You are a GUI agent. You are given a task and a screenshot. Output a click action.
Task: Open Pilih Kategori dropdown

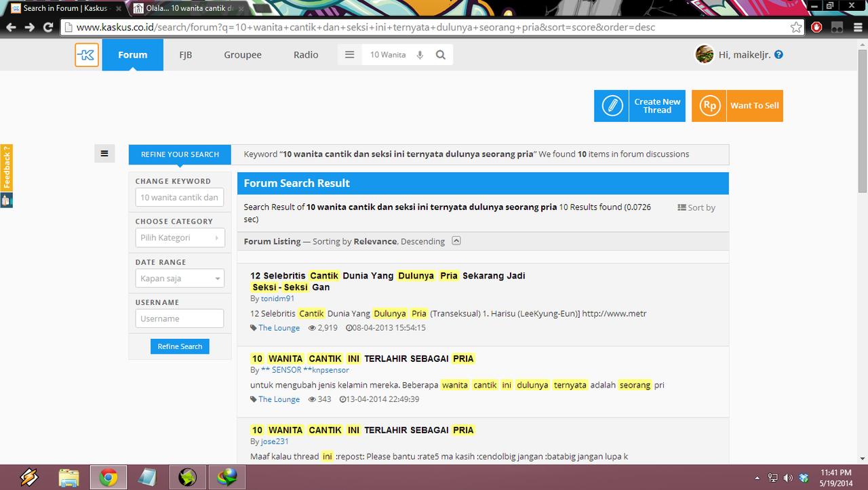(x=180, y=238)
